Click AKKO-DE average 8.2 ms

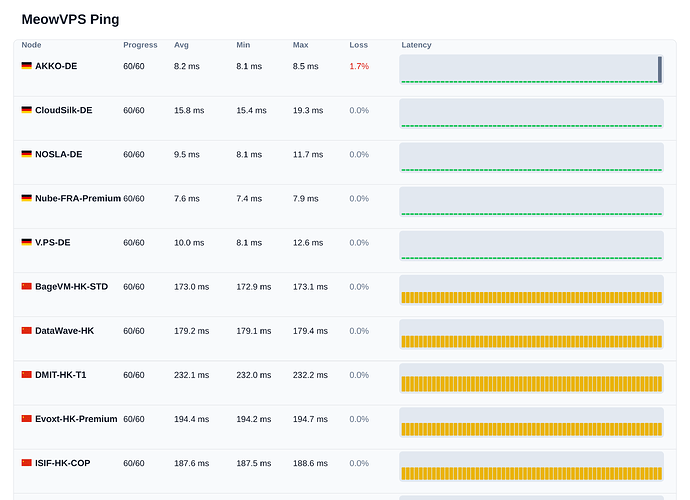187,66
